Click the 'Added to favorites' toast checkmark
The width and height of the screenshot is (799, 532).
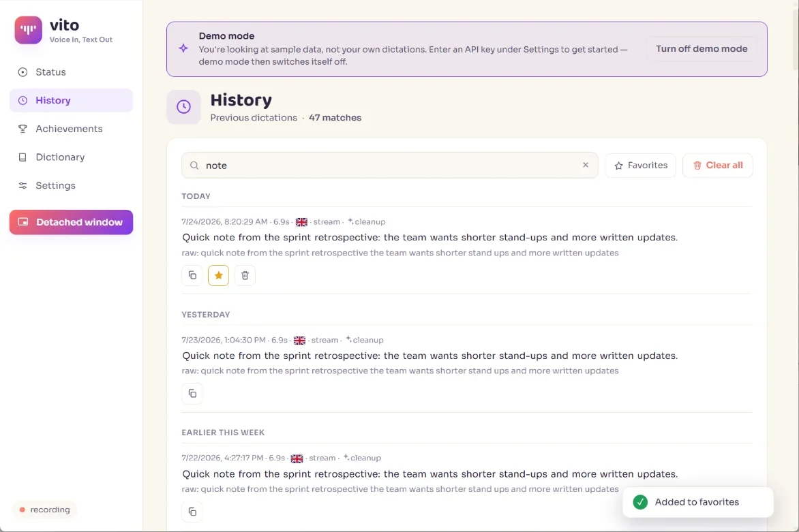coord(640,502)
